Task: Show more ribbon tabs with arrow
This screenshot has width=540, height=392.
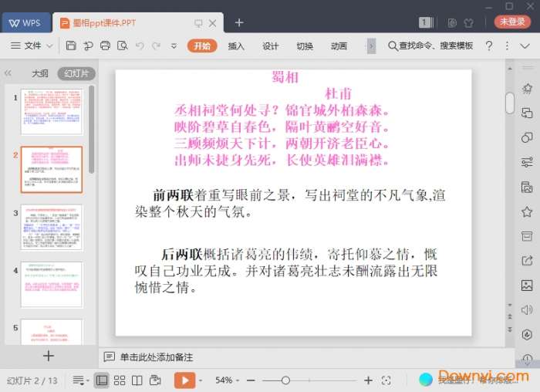Action: tap(371, 46)
